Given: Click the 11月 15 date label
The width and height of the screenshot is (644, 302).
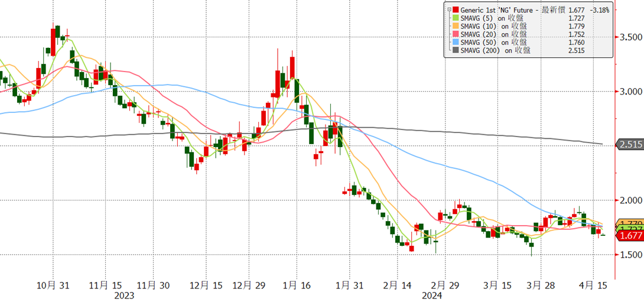Looking at the screenshot, I should [x=106, y=284].
